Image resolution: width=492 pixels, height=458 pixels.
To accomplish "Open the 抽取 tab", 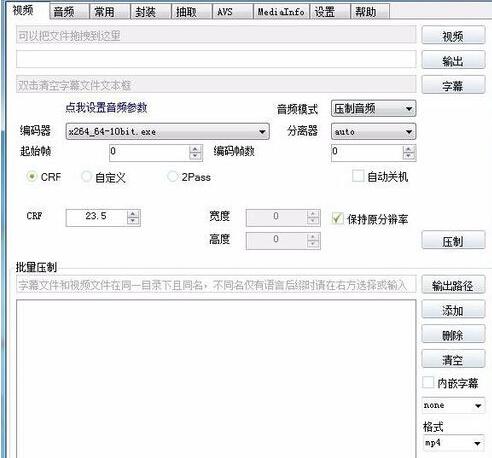I will 191,12.
